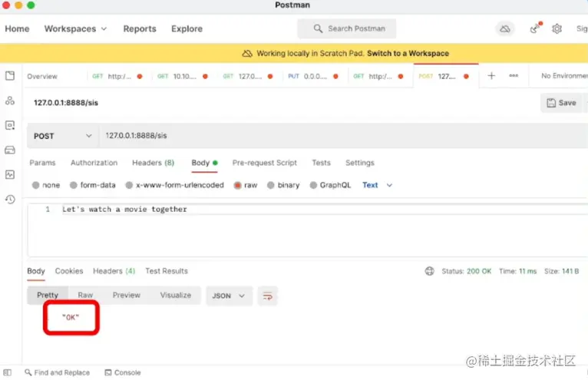
Task: Switch to the Headers (8) request tab
Action: (x=153, y=163)
